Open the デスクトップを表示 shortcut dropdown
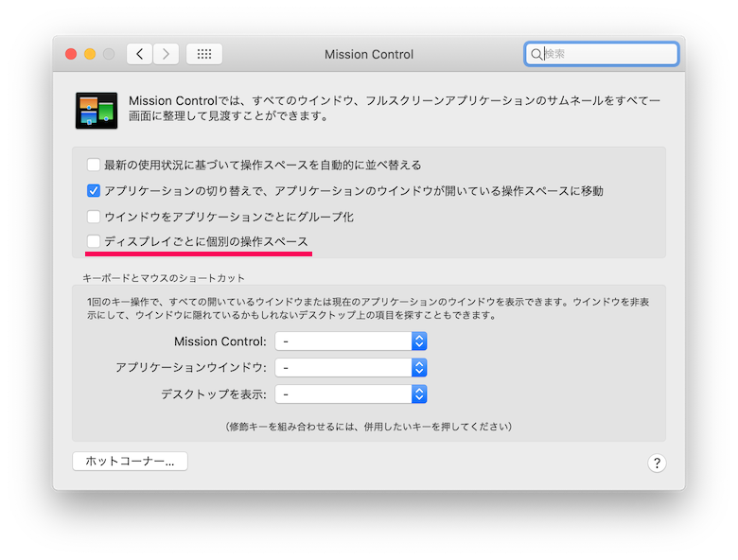The height and width of the screenshot is (560, 738). pos(351,394)
